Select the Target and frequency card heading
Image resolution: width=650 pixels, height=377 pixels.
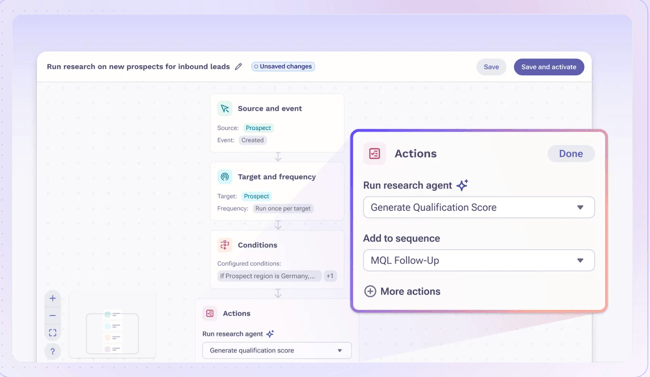coord(276,177)
